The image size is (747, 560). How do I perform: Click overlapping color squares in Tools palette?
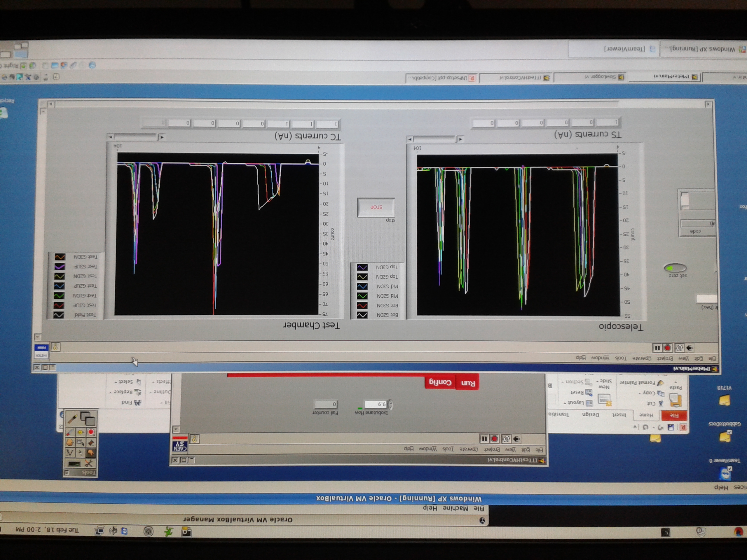click(x=88, y=419)
